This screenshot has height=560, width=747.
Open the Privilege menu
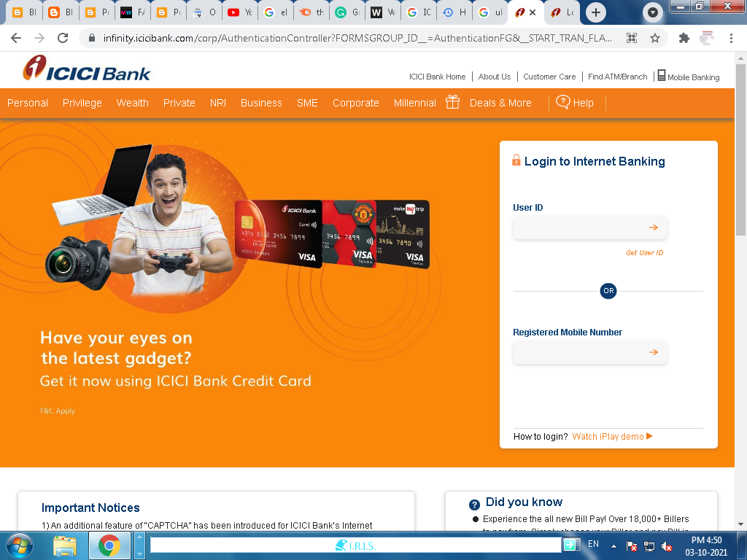(82, 103)
